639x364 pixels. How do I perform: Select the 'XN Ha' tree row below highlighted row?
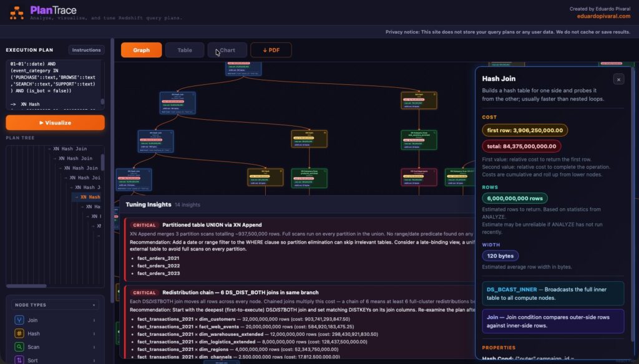90,207
